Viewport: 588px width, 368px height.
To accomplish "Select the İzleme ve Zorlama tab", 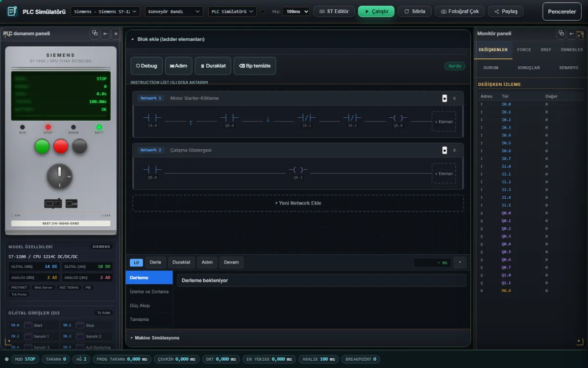I will point(149,291).
